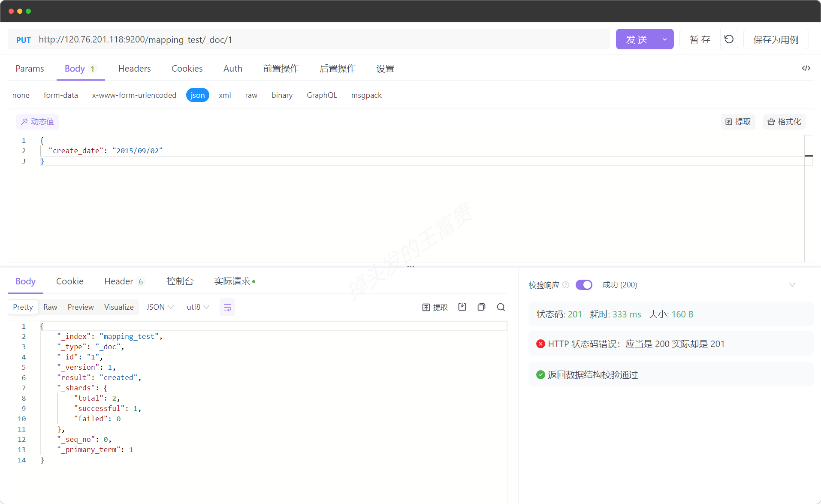This screenshot has width=821, height=504.
Task: Switch response view to Raw
Action: click(50, 307)
